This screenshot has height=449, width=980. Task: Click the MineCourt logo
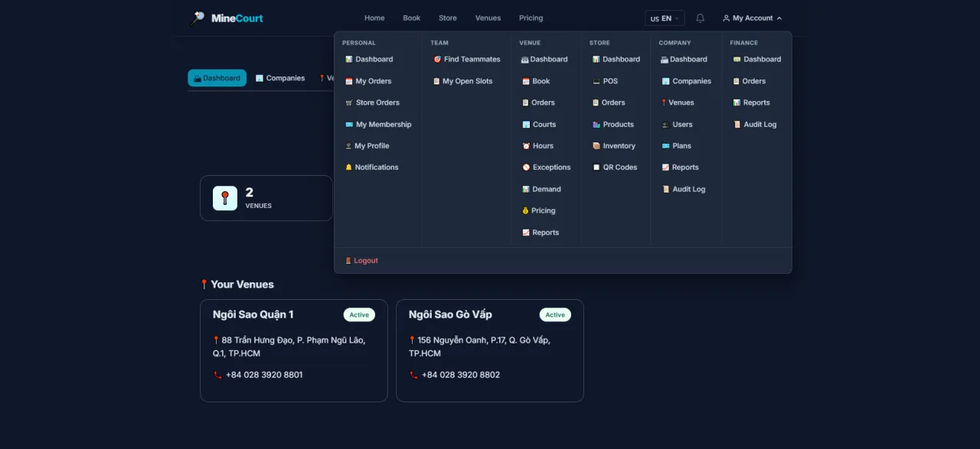[227, 18]
